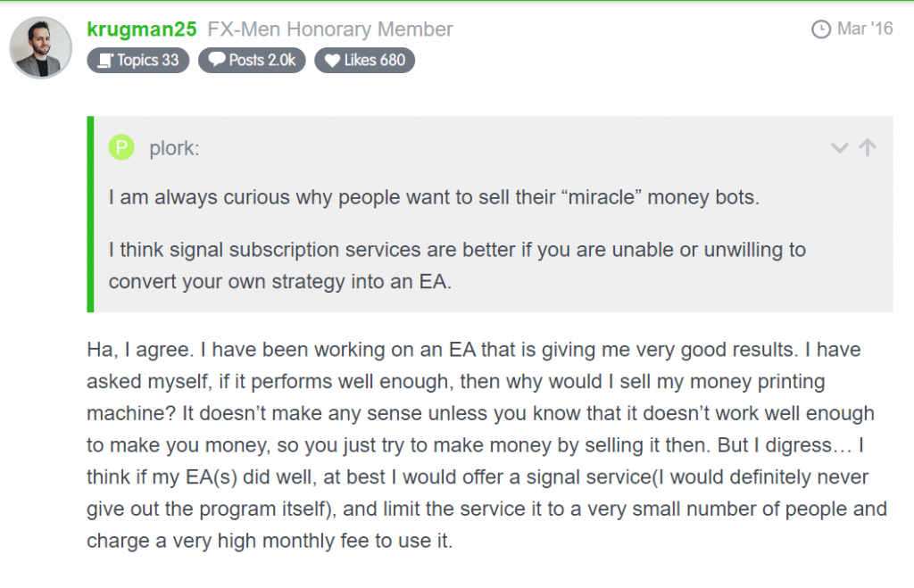Click the reply's final line 'charge a very high monthly fee'
914x588 pixels.
(x=270, y=541)
